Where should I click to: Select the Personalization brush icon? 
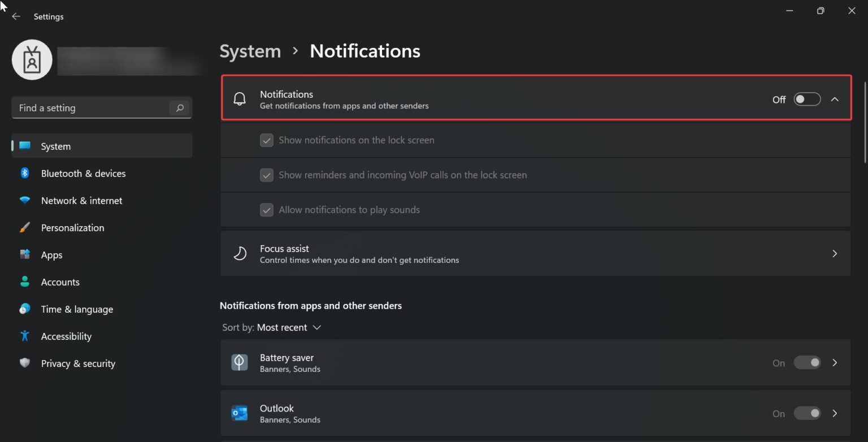pos(25,227)
